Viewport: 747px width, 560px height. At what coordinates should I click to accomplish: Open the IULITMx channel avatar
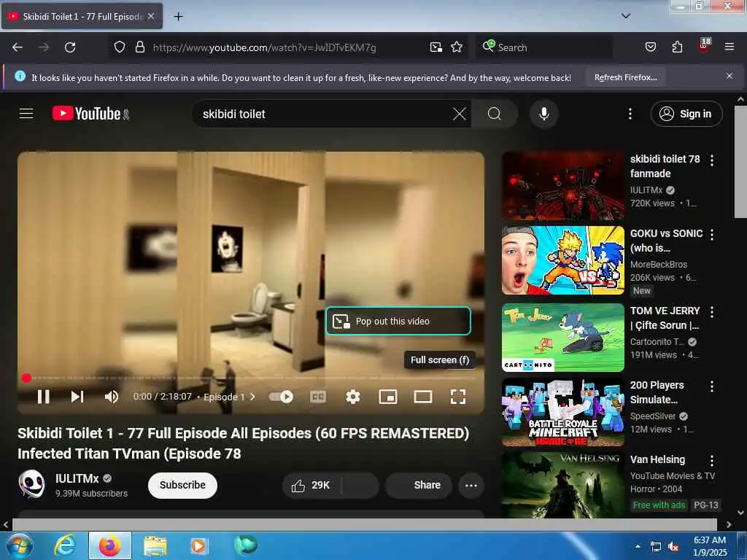click(x=31, y=484)
